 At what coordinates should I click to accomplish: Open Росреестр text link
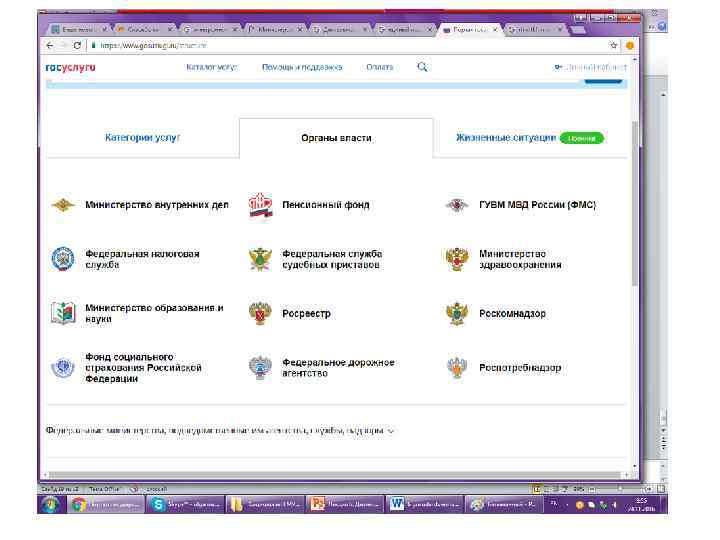pos(306,314)
